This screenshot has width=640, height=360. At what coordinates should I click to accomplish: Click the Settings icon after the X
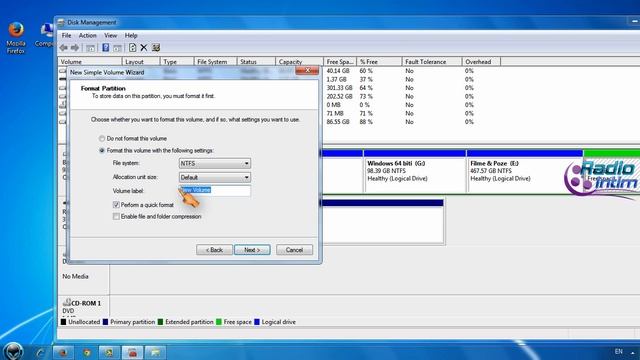tap(156, 48)
